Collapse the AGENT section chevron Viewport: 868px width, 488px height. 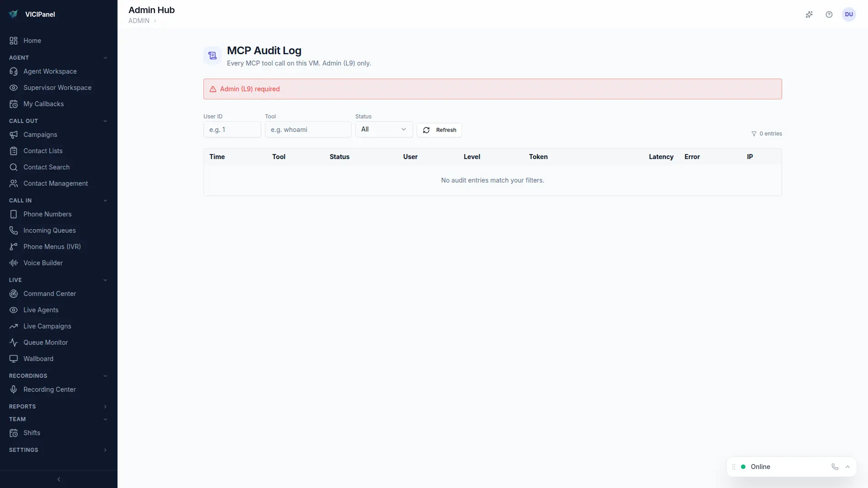coord(105,57)
